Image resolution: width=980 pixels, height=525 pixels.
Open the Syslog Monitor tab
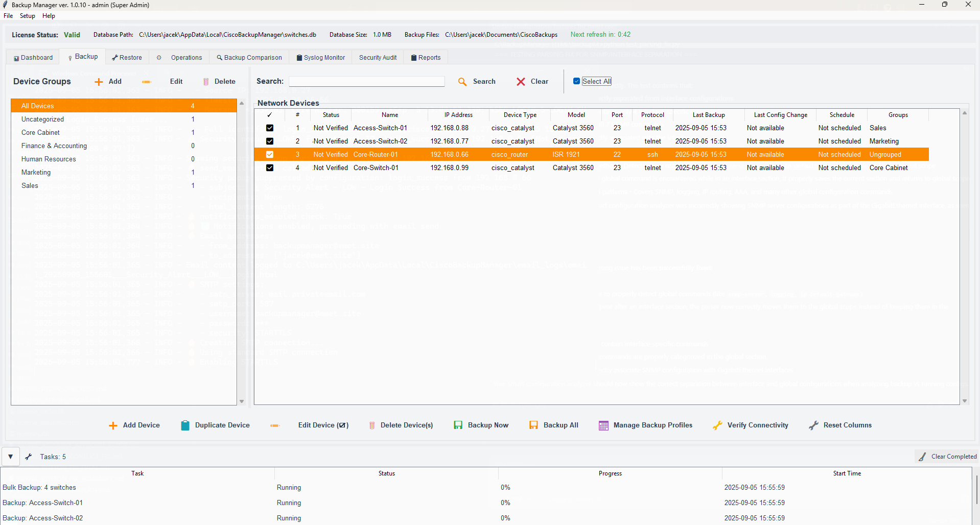321,58
